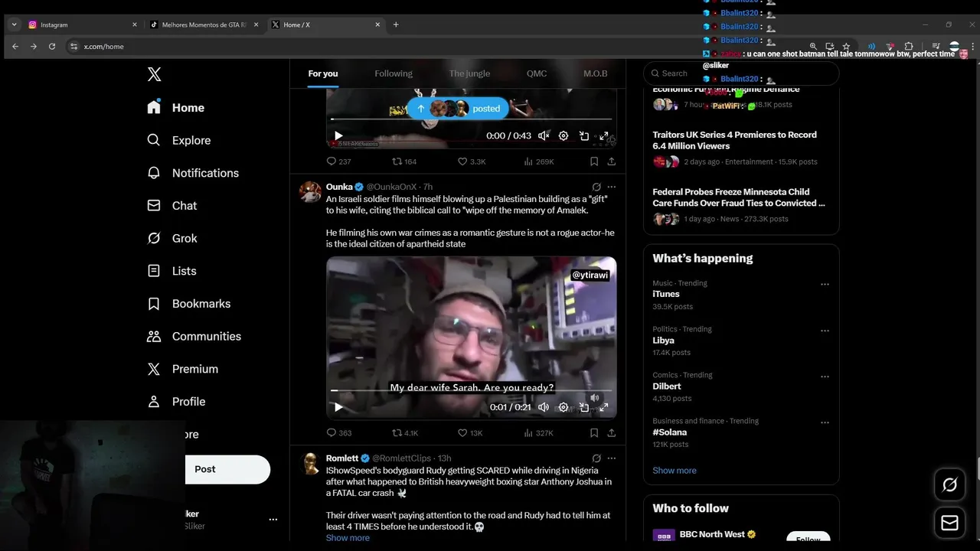Open settings gear on Ounka's video
The height and width of the screenshot is (551, 980).
coord(563,407)
